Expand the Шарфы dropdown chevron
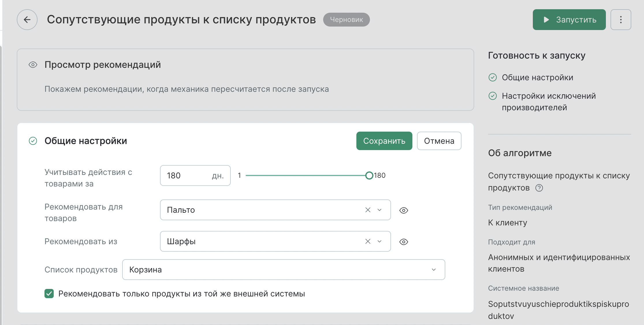 379,241
